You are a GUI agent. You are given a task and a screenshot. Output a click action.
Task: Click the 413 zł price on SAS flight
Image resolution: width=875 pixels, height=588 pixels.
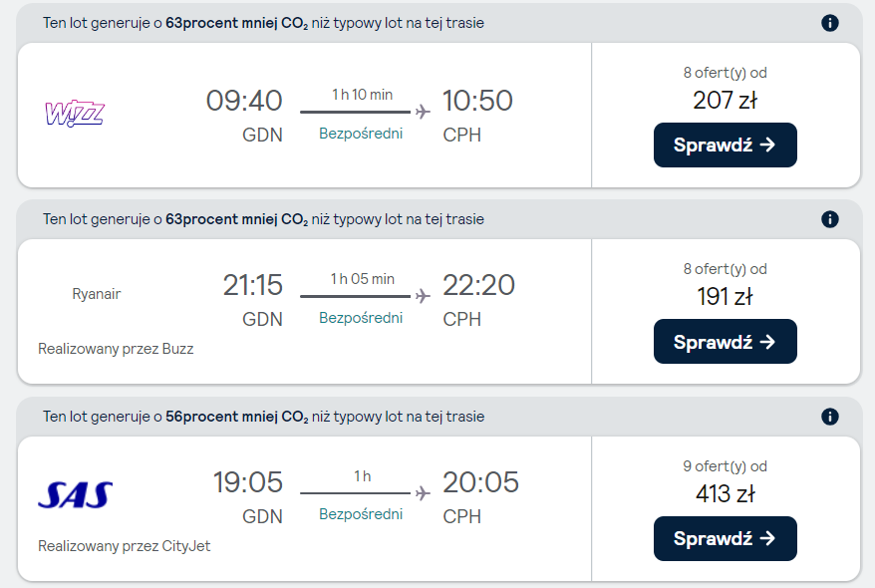(725, 493)
